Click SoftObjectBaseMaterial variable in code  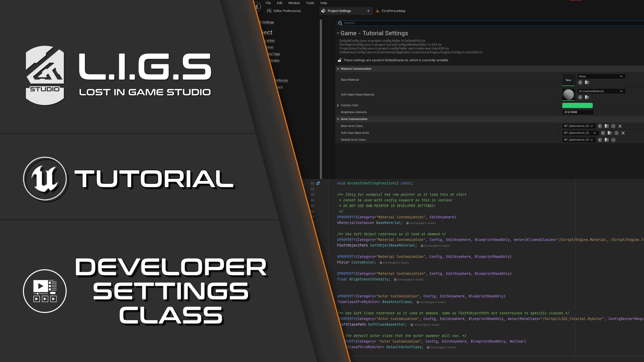click(392, 245)
